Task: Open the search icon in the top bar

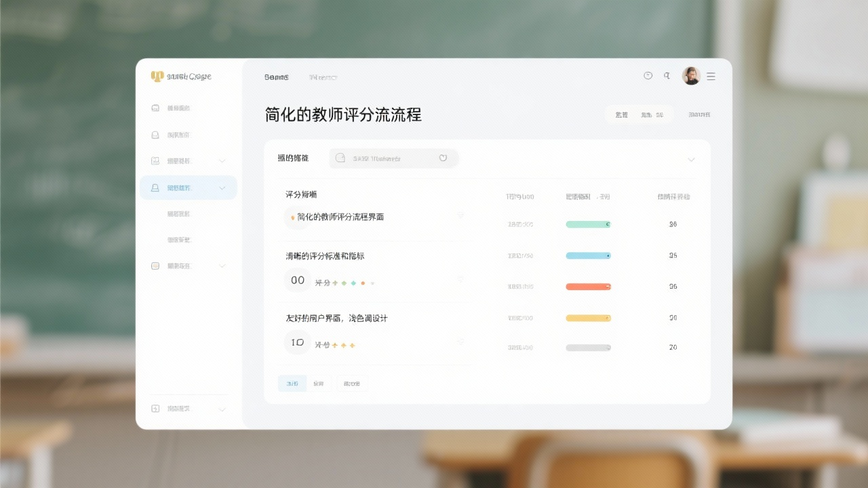Action: 667,75
